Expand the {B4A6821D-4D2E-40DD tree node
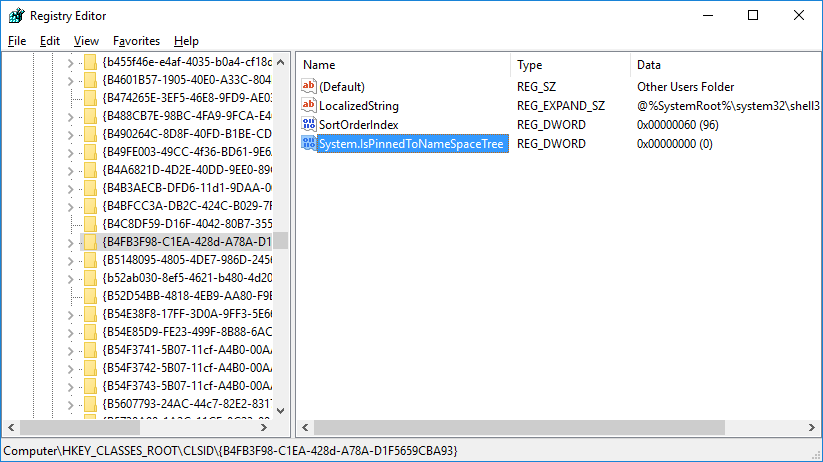This screenshot has width=823, height=462. [x=70, y=171]
